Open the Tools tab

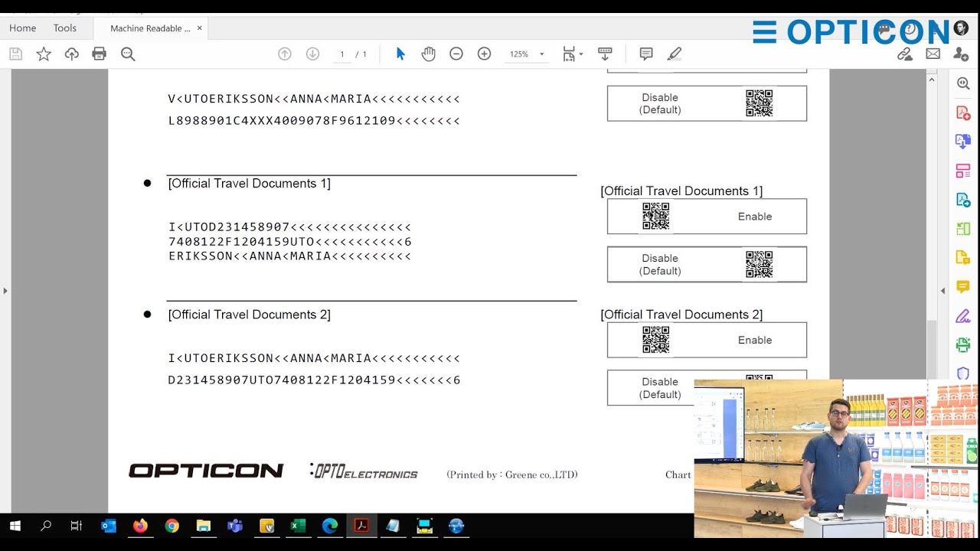coord(65,28)
